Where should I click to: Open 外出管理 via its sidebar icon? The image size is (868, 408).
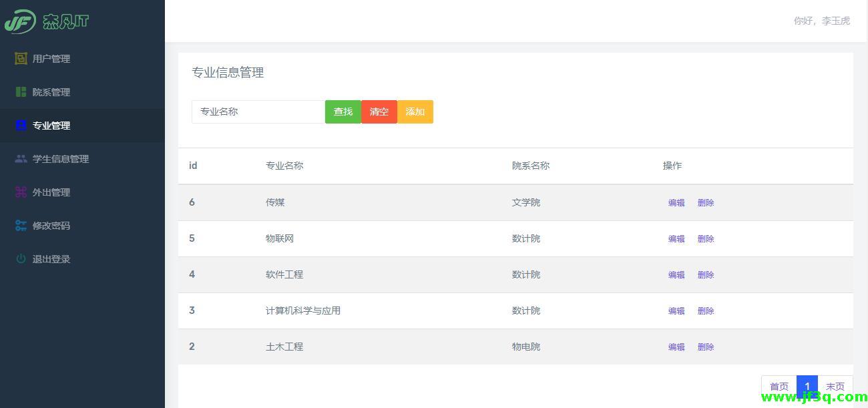click(21, 192)
